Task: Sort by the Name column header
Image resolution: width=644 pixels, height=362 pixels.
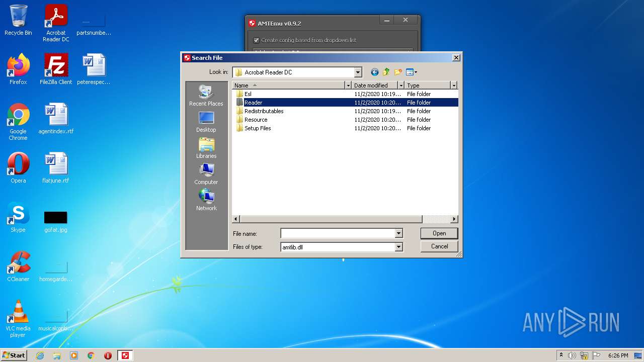Action: pos(288,85)
